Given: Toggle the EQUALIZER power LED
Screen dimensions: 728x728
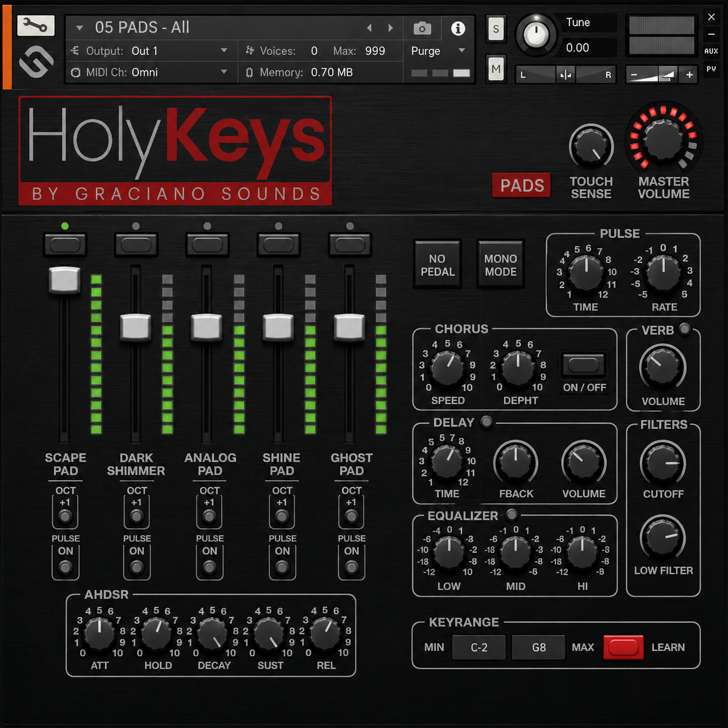Looking at the screenshot, I should click(511, 514).
